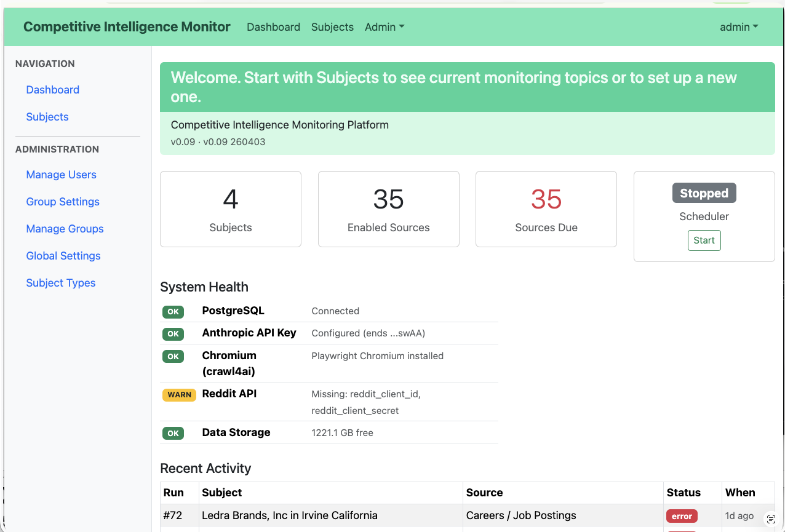Click the ADMINISTRATION sidebar heading
The height and width of the screenshot is (532, 785).
(x=57, y=149)
